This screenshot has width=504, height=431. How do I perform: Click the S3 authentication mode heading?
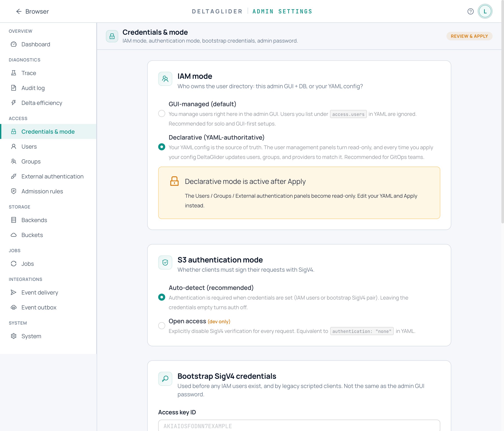[220, 260]
